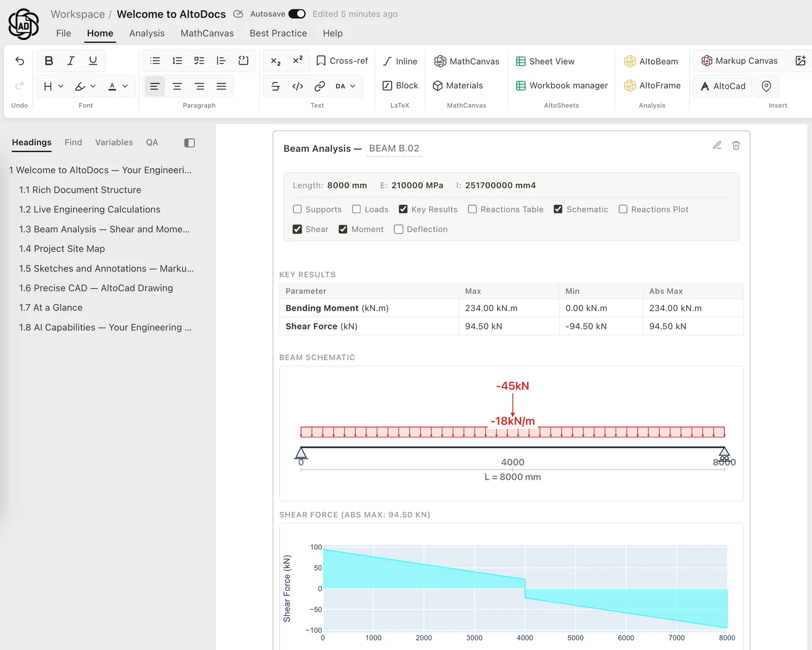Uncheck the Key Results checkbox
This screenshot has height=650, width=812.
[x=403, y=209]
